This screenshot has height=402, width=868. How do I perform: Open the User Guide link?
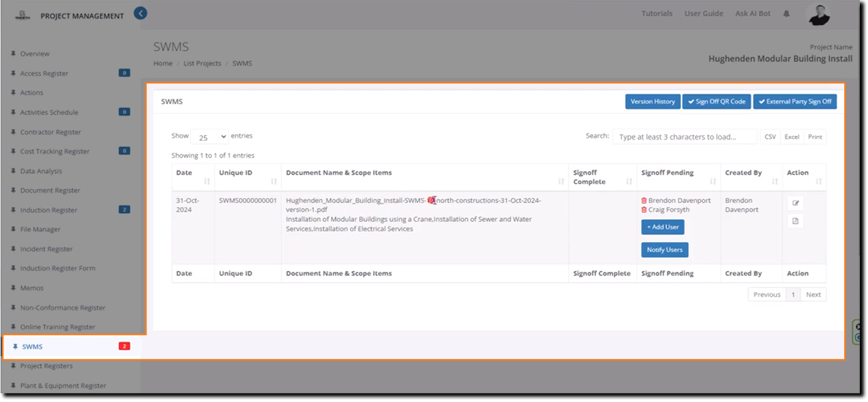point(704,13)
